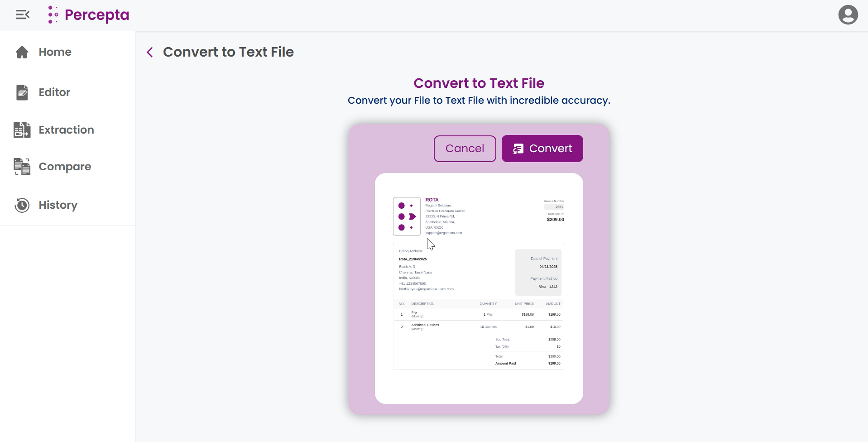This screenshot has height=442, width=868.
Task: Select the Extraction icon
Action: click(21, 130)
